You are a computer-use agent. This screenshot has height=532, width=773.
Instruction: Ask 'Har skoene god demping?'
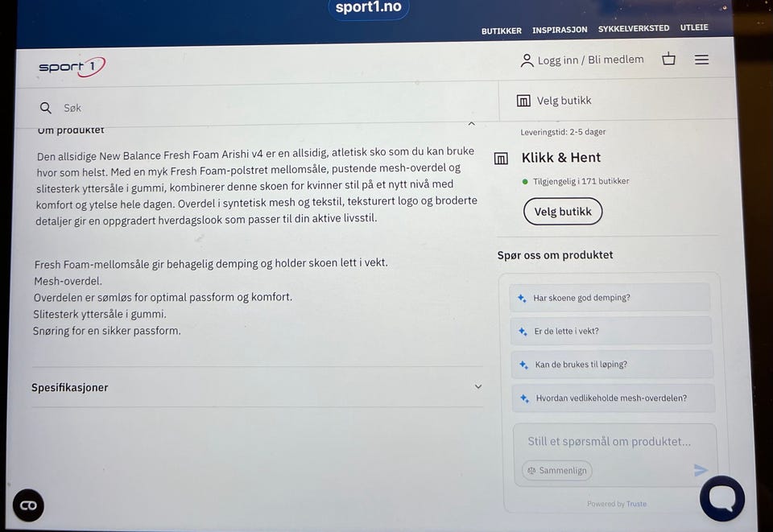610,298
